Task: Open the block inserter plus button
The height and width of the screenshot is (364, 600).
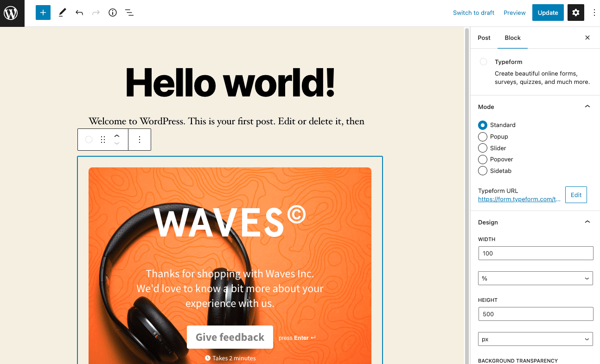Action: coord(43,13)
